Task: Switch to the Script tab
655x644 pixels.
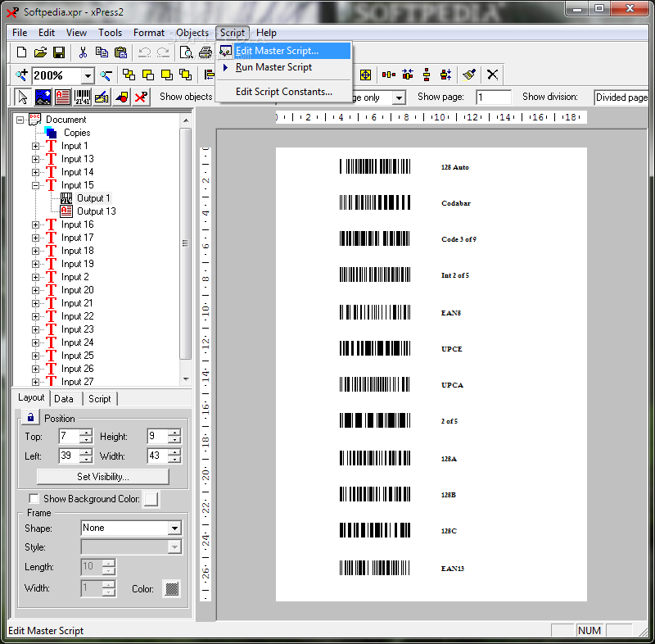Action: pos(99,399)
